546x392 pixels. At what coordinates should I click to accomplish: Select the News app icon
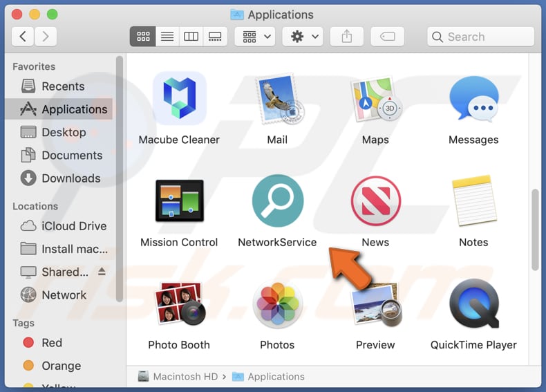point(376,201)
